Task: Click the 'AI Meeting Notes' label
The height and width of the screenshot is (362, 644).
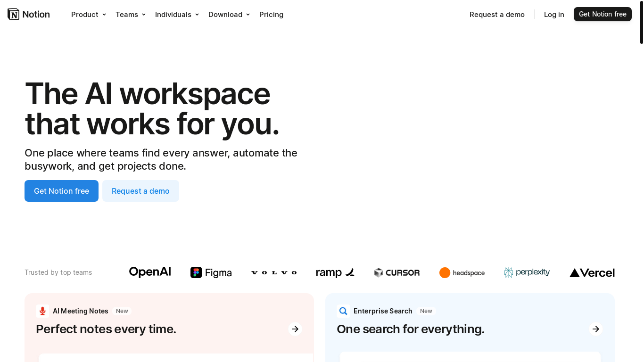Action: pos(81,311)
